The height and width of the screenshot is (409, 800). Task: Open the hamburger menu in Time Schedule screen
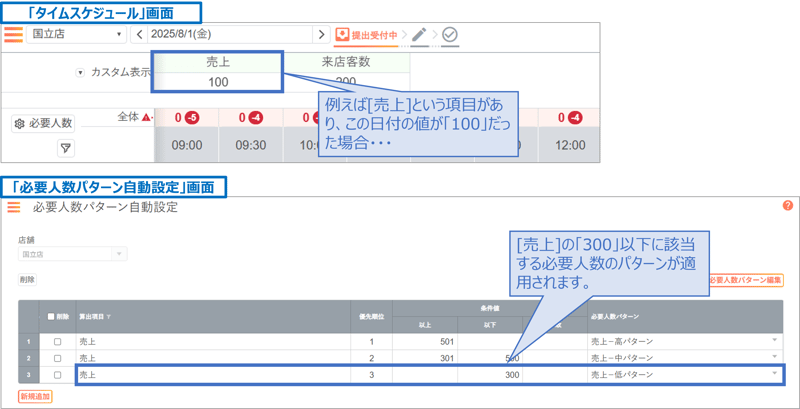click(13, 34)
